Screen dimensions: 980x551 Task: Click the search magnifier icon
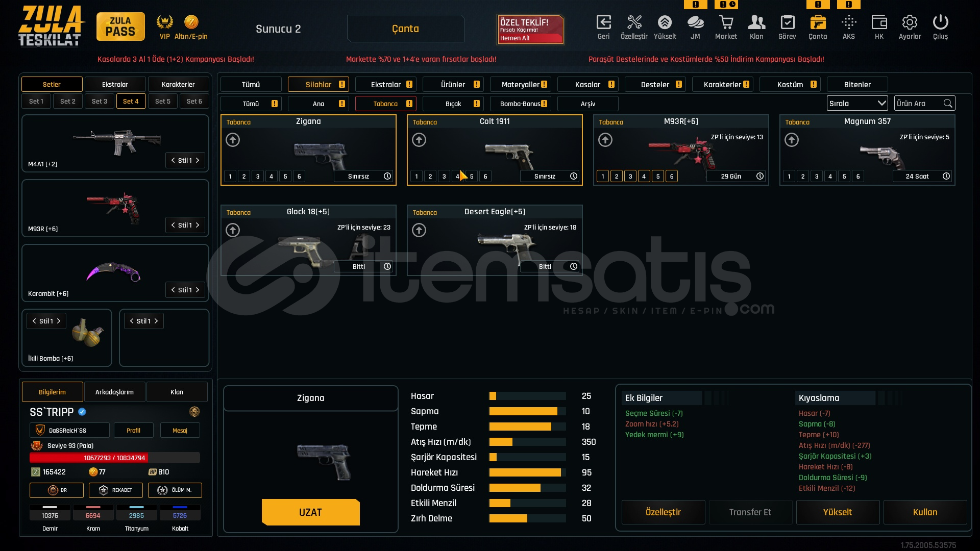click(x=948, y=104)
